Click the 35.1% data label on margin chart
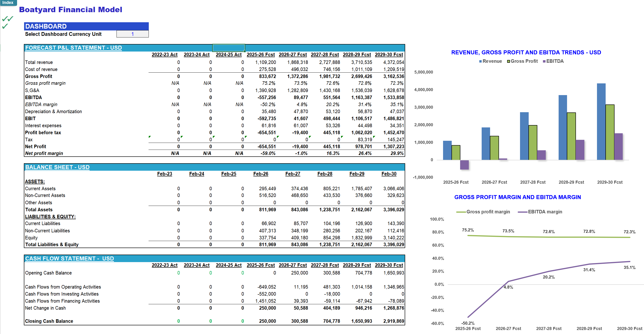 629,268
